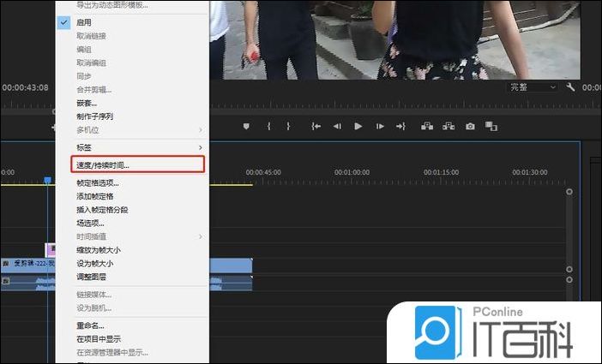This screenshot has height=364, width=602.
Task: Toggle the checked 启用 (Enable) option
Action: point(84,22)
